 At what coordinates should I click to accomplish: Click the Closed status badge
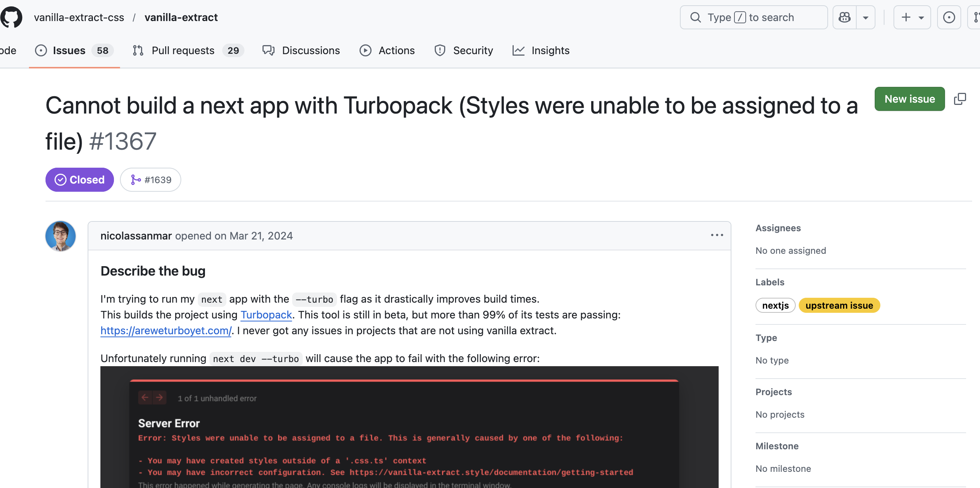pos(79,180)
